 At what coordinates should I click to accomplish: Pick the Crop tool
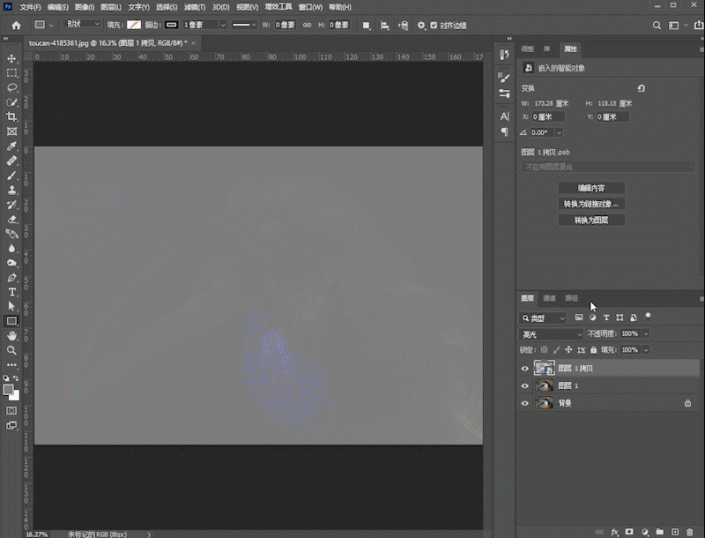(12, 117)
